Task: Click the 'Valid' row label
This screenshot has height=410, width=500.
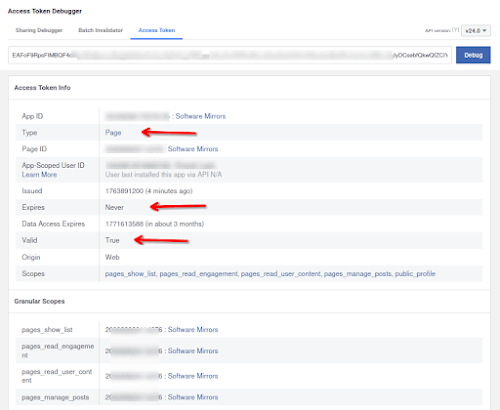Action: point(29,240)
